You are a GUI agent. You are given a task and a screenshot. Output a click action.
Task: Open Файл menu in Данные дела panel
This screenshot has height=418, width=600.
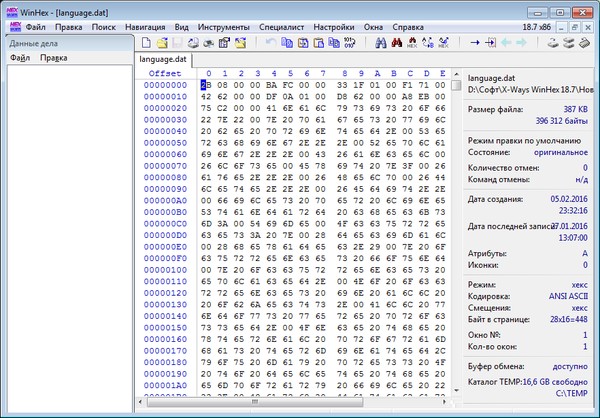coord(19,59)
